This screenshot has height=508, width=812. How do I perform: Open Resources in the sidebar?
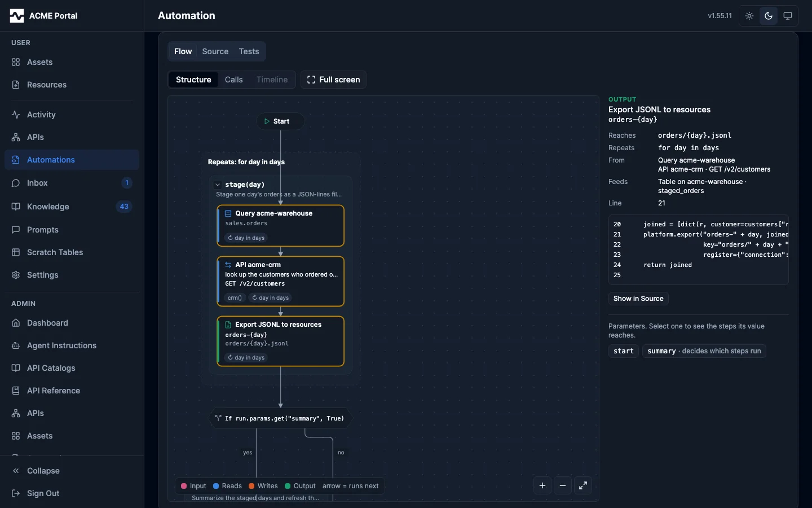[72, 85]
